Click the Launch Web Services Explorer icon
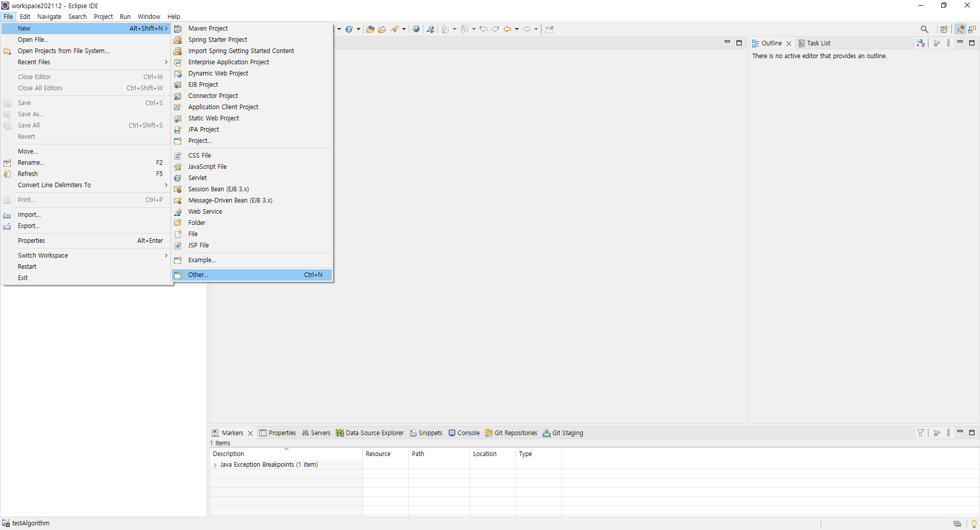 [x=431, y=29]
